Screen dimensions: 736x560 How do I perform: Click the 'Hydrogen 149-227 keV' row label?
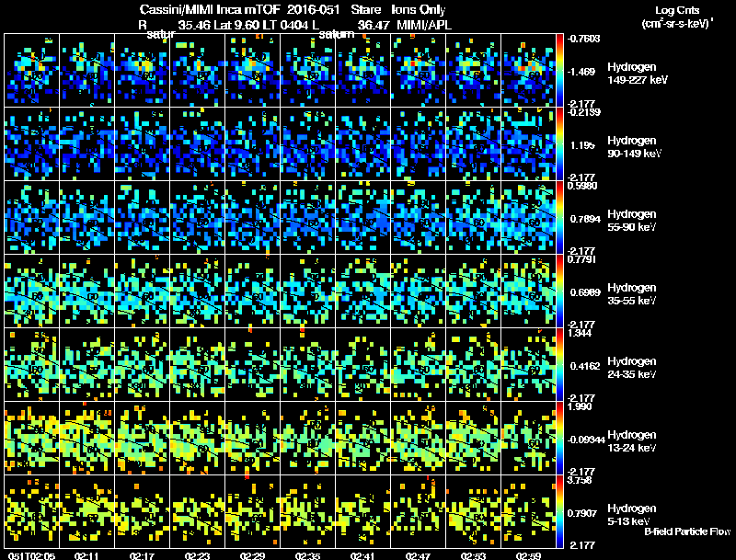click(x=638, y=74)
